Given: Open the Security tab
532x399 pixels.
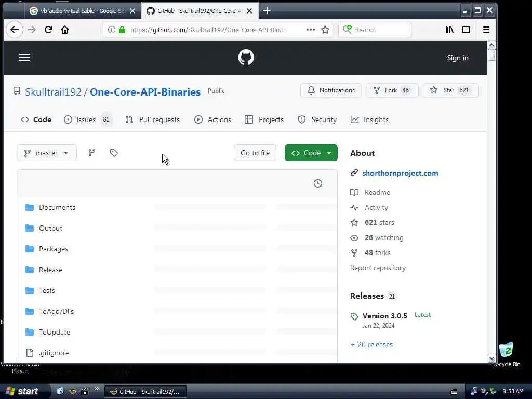Looking at the screenshot, I should click(317, 120).
